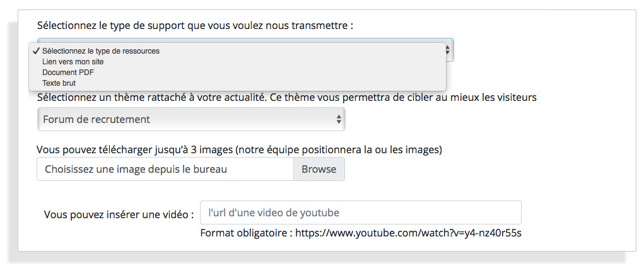The height and width of the screenshot is (268, 644).
Task: Click the support type selection heading
Action: tap(195, 26)
